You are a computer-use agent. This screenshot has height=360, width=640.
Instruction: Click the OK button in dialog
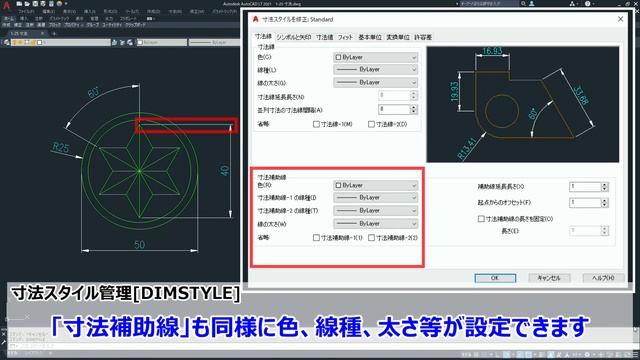click(x=495, y=278)
